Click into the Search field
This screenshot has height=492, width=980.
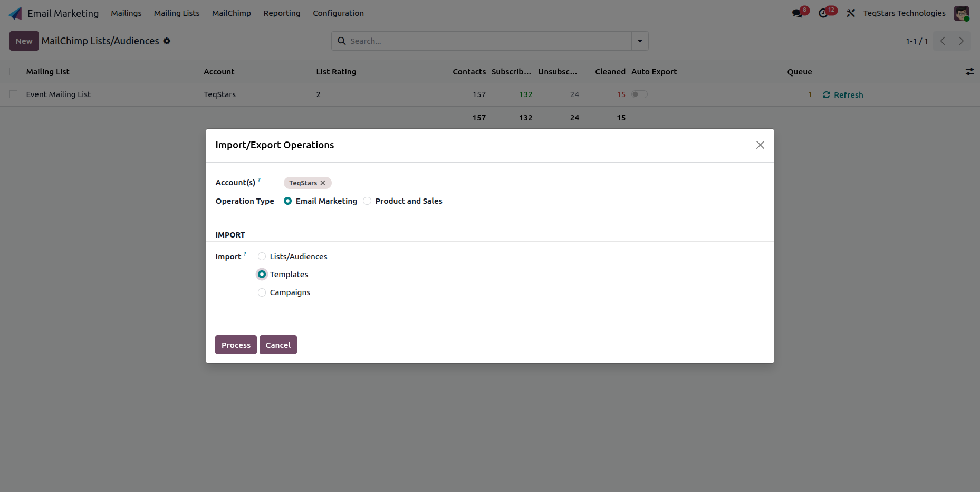489,41
